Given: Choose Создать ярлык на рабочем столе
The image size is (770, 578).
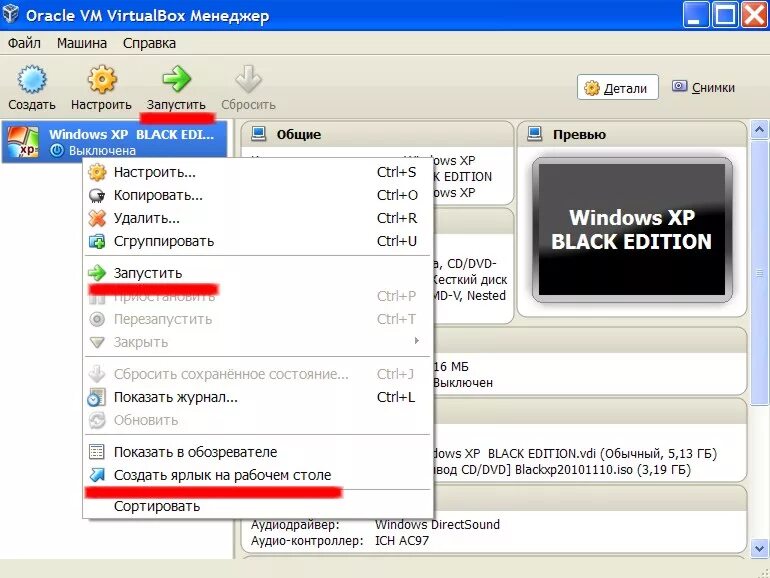Looking at the screenshot, I should (x=258, y=475).
